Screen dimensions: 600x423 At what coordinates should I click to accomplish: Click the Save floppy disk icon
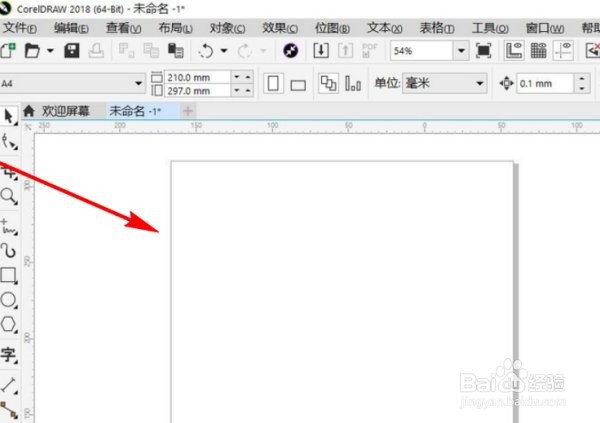coord(72,50)
